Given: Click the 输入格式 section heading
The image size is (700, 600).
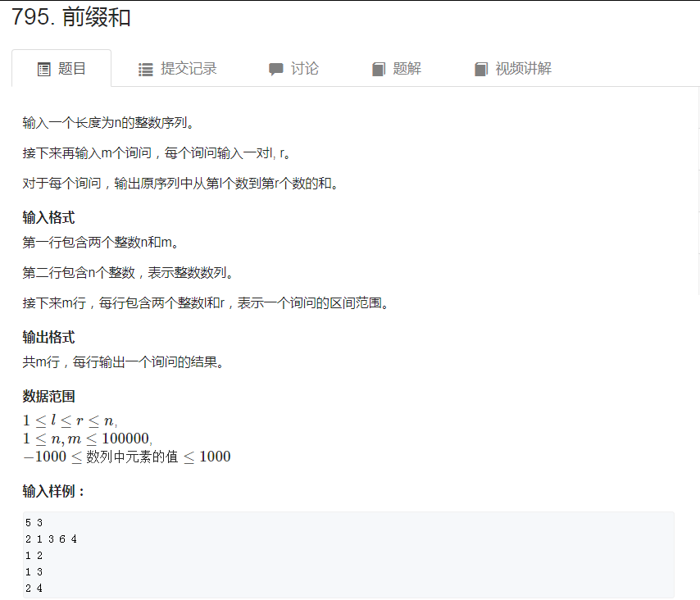Looking at the screenshot, I should click(x=48, y=217).
